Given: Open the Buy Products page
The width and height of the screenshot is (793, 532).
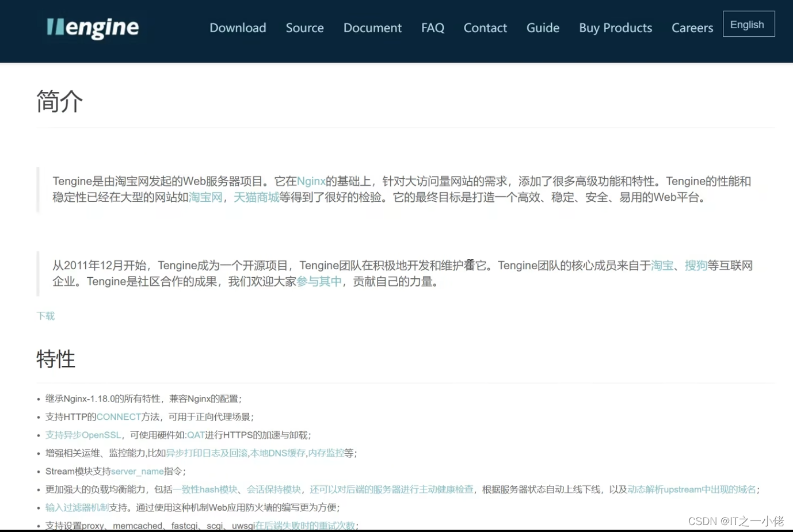Looking at the screenshot, I should [x=615, y=28].
